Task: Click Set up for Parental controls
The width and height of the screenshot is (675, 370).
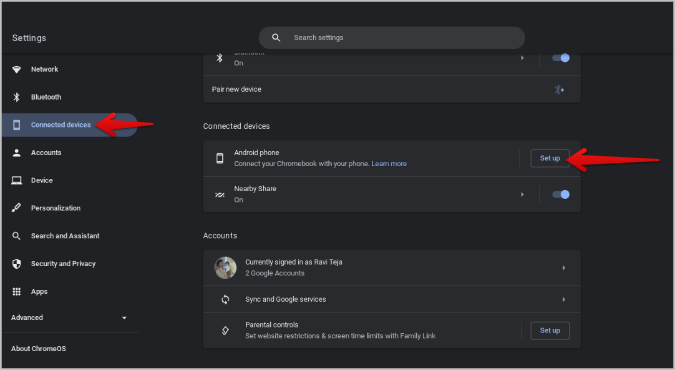Action: pos(550,330)
